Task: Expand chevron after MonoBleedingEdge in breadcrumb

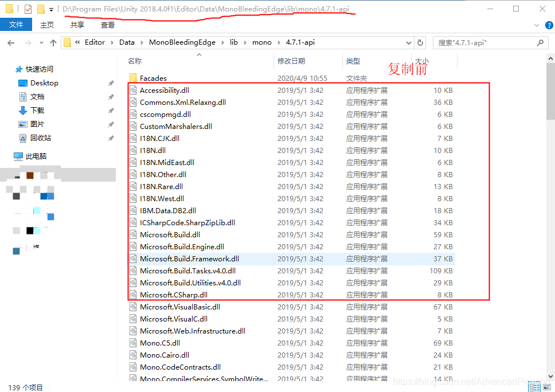Action: pyautogui.click(x=222, y=43)
